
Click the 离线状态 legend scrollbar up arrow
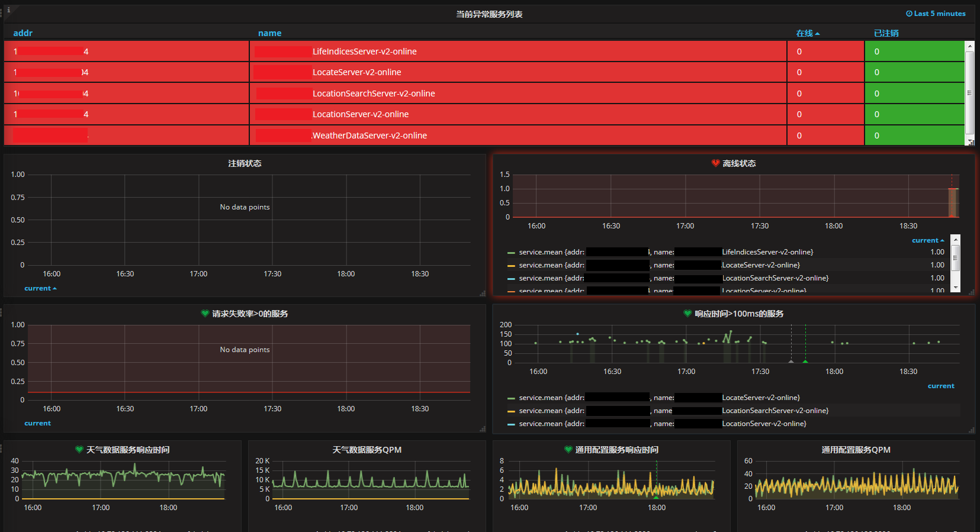955,239
